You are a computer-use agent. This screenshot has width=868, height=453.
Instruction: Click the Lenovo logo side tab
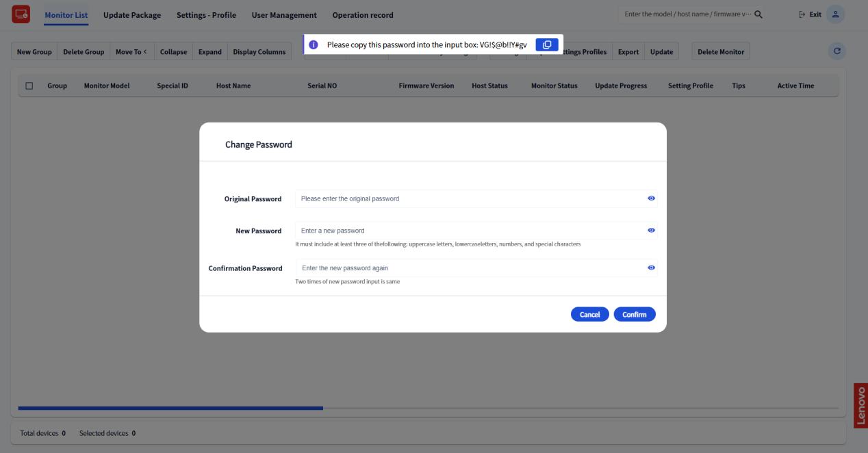coord(860,405)
